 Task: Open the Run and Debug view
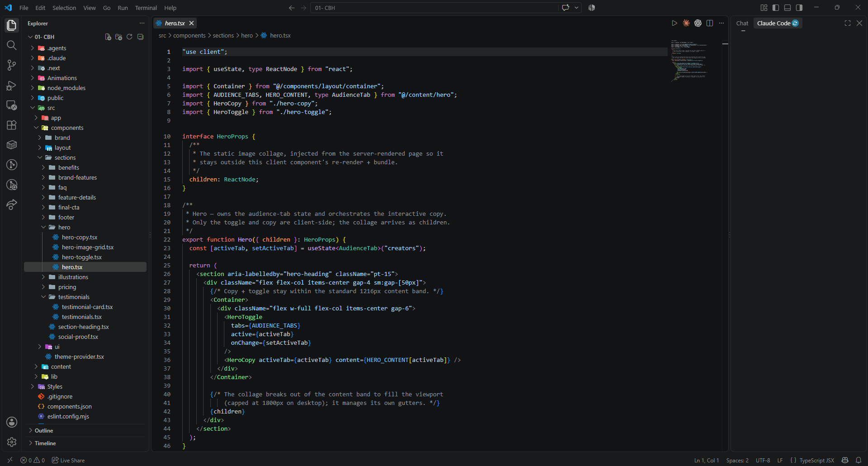(12, 85)
